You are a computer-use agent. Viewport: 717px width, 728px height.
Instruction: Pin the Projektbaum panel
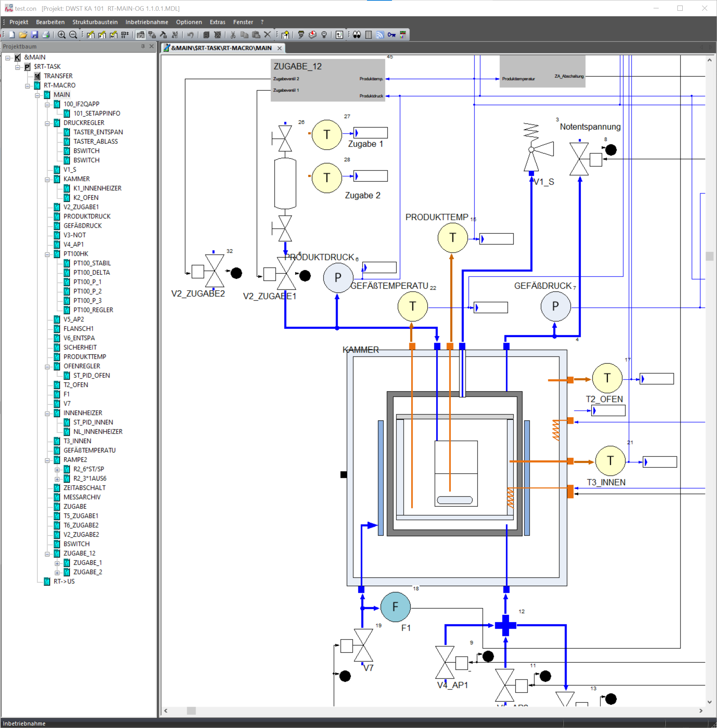point(143,46)
